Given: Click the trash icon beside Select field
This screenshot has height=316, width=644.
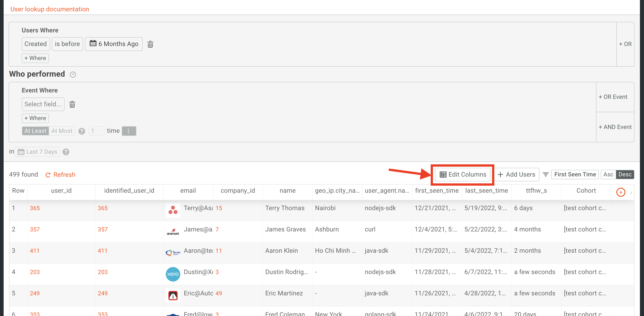Looking at the screenshot, I should click(x=72, y=104).
